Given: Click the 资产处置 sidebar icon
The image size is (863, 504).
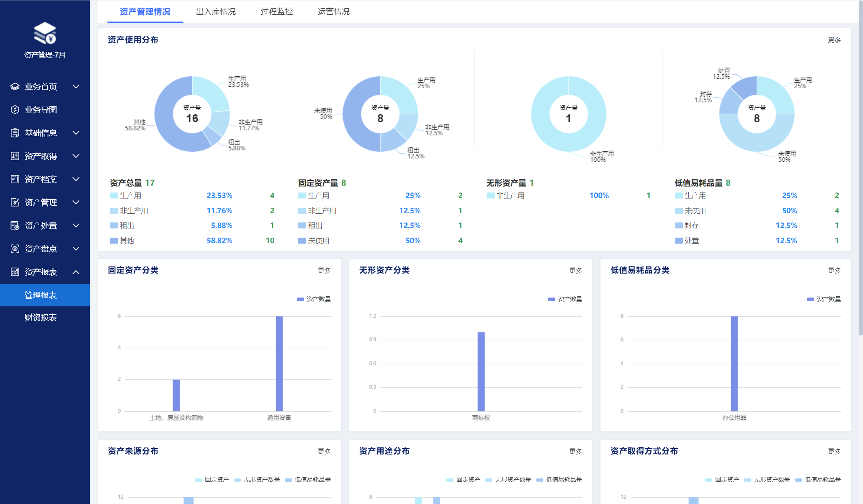Looking at the screenshot, I should 15,226.
